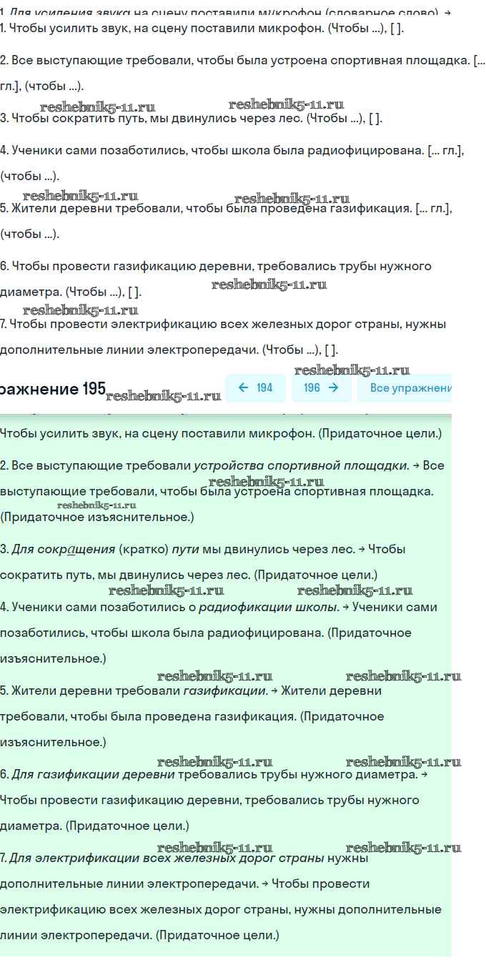Open the Все упражнения list
The width and height of the screenshot is (486, 980).
(x=410, y=388)
